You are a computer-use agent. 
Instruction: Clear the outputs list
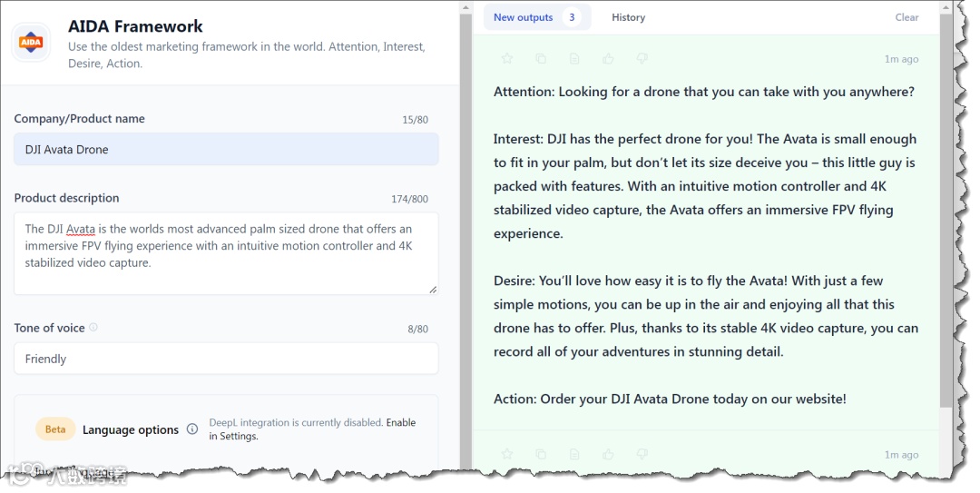906,17
